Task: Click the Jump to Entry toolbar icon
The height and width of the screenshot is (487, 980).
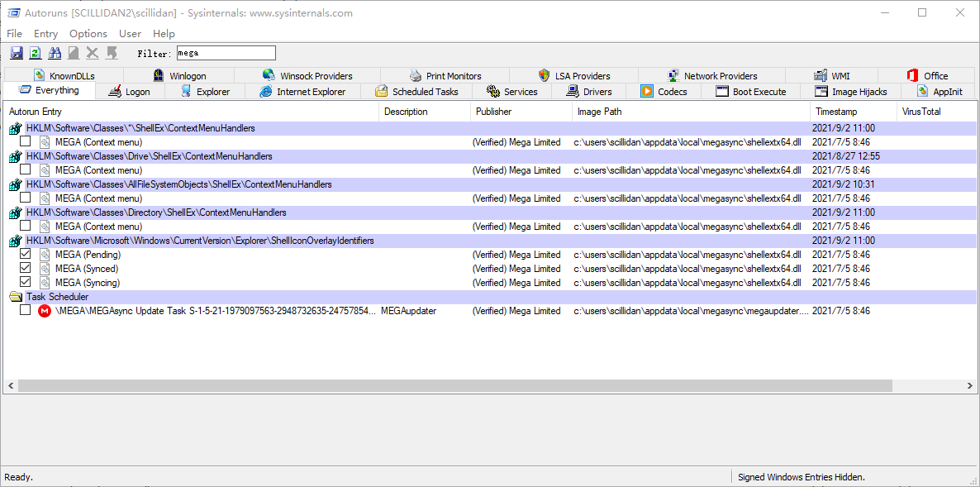Action: [x=112, y=53]
